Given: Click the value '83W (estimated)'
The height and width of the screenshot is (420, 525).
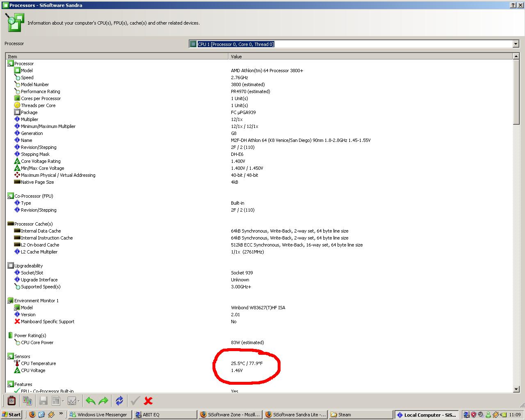Looking at the screenshot, I should coord(247,342).
